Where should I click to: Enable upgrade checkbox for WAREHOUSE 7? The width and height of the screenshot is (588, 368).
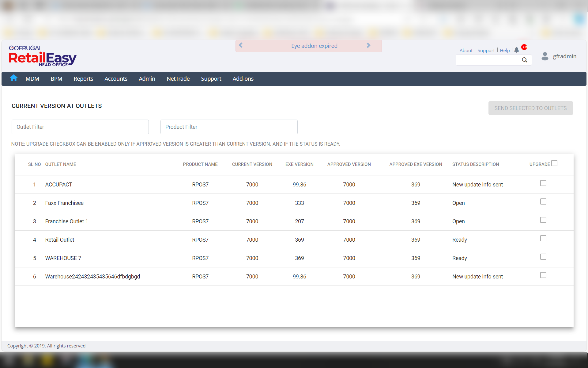pyautogui.click(x=543, y=257)
